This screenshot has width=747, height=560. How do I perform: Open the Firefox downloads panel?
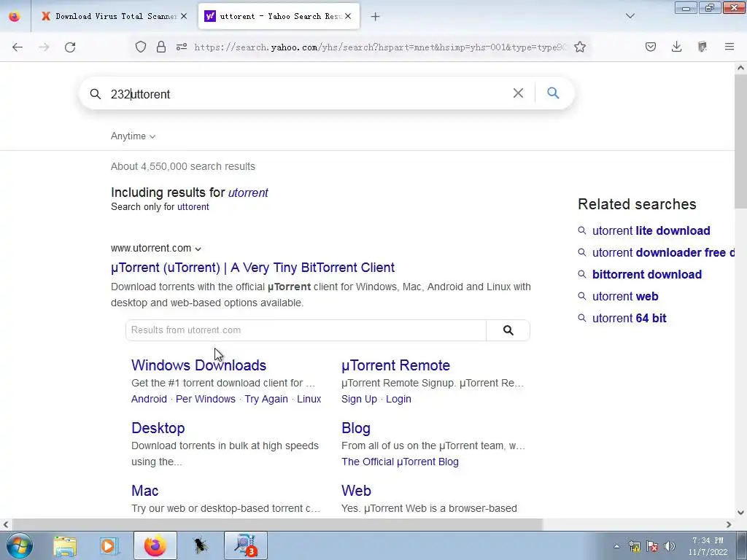(x=676, y=47)
